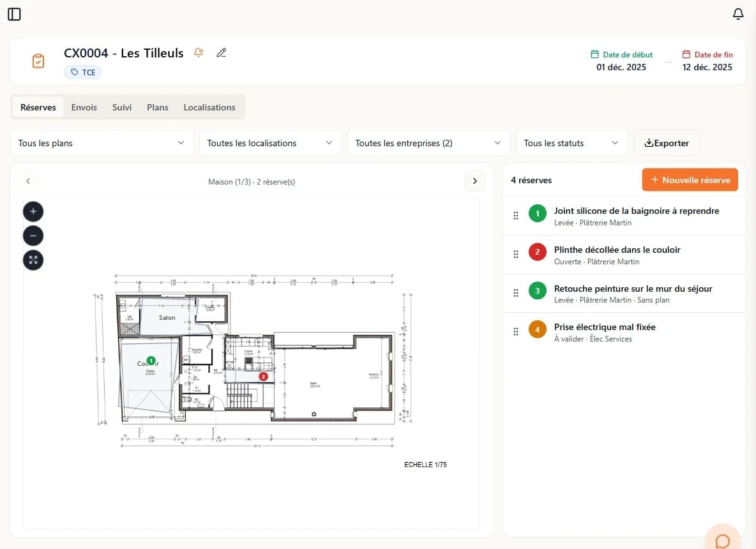
Task: Switch to the Localisations tab
Action: click(x=209, y=107)
